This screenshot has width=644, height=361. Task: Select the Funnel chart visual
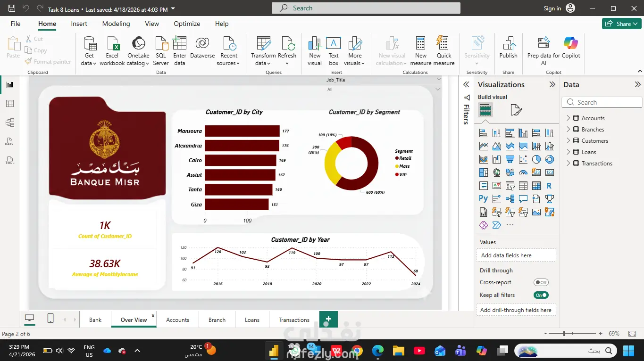(510, 159)
